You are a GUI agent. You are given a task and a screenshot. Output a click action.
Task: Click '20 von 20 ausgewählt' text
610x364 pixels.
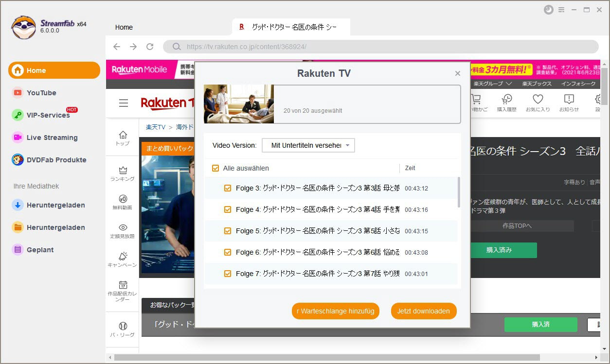pos(313,111)
